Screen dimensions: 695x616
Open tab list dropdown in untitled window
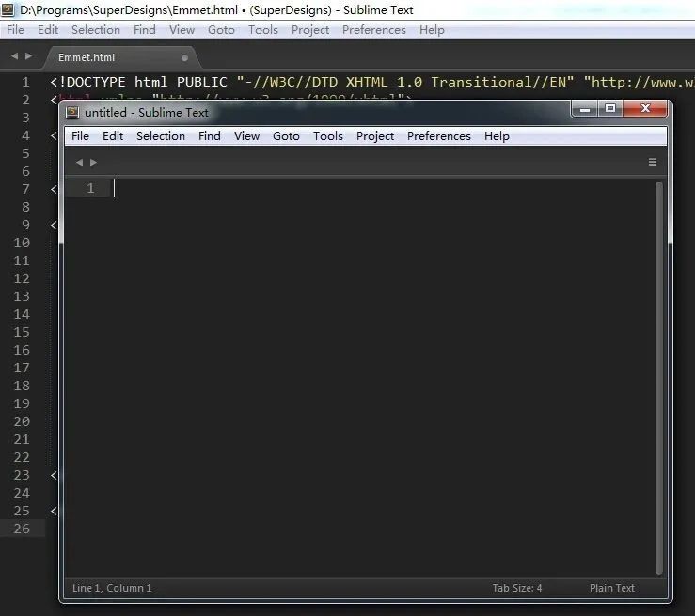coord(653,162)
